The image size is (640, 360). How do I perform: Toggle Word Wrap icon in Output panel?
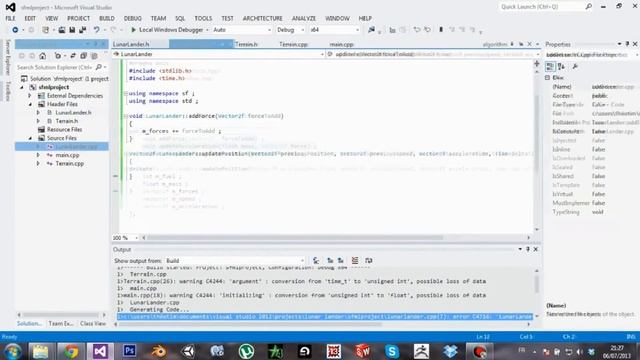369,260
